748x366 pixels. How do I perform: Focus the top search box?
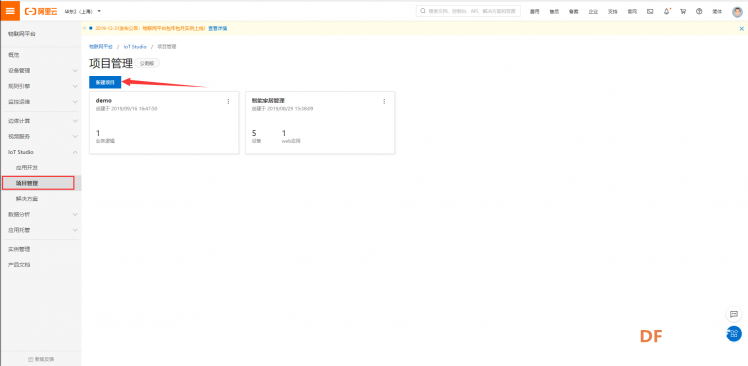tap(468, 11)
